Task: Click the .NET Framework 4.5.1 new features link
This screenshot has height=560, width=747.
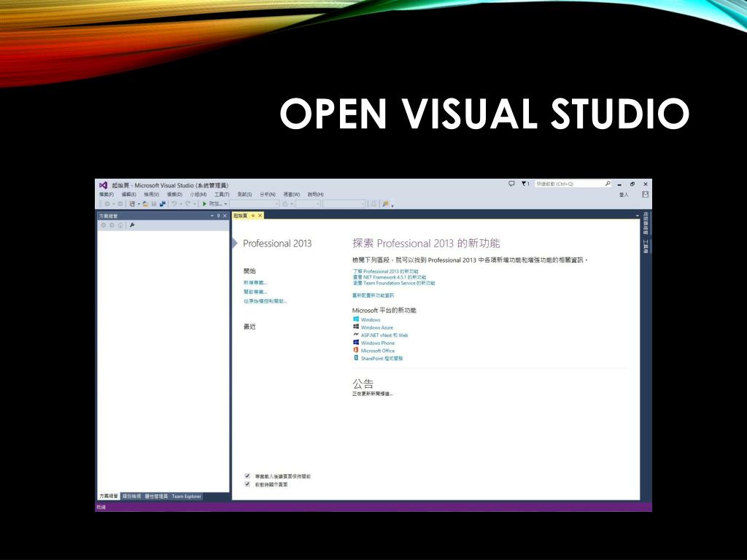Action: (390, 277)
